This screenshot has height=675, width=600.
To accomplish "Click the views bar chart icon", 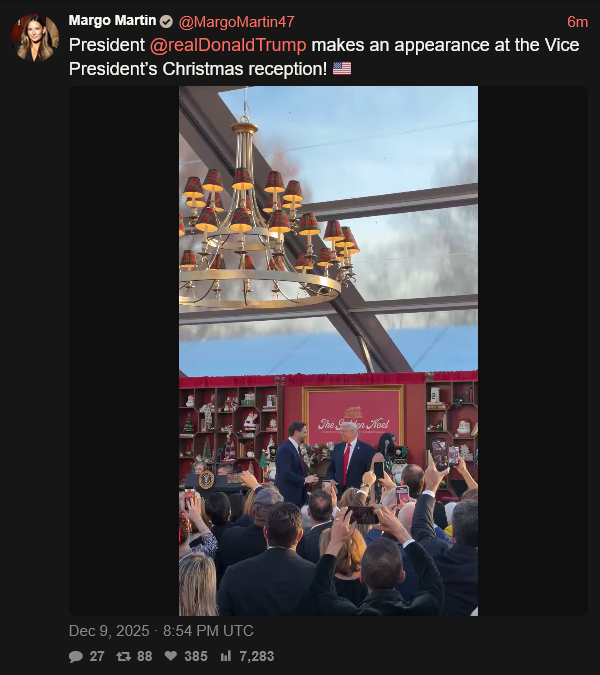I will click(226, 656).
